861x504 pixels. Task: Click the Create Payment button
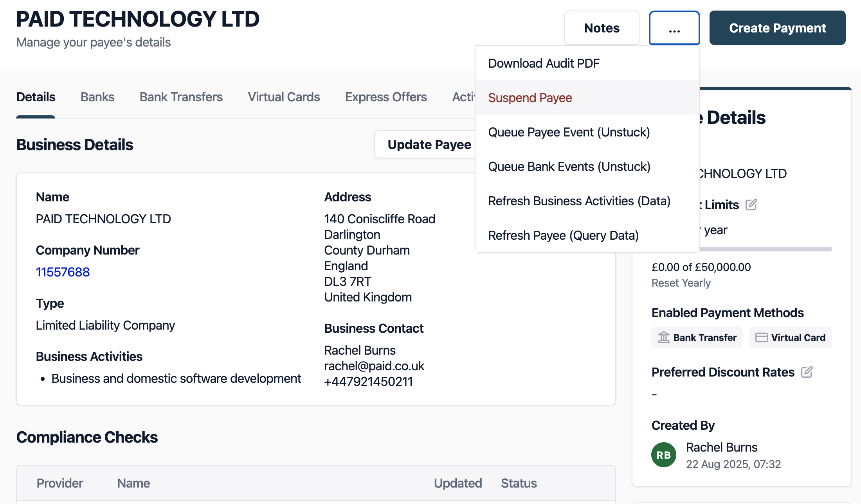point(777,28)
